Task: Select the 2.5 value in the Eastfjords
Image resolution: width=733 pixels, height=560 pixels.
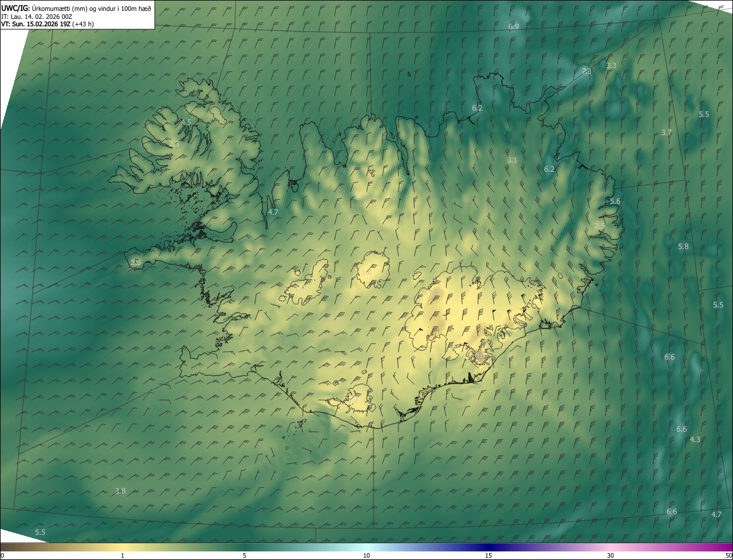Action: (600, 226)
